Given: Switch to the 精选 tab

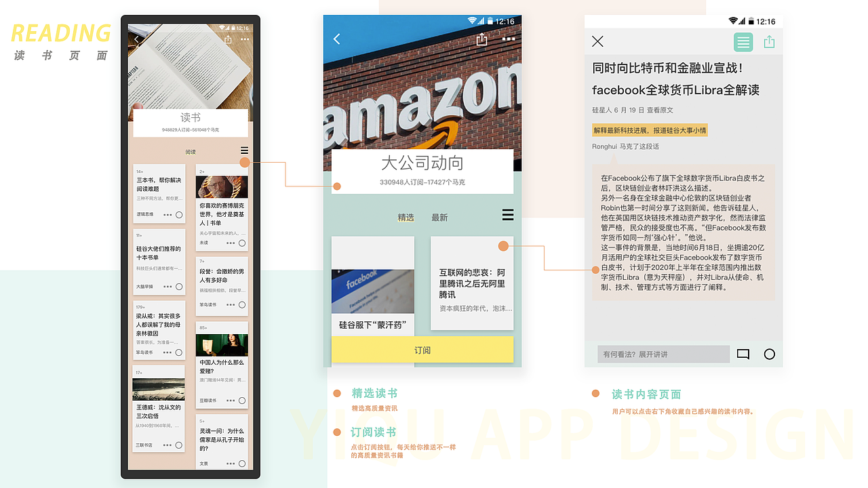Looking at the screenshot, I should 406,218.
